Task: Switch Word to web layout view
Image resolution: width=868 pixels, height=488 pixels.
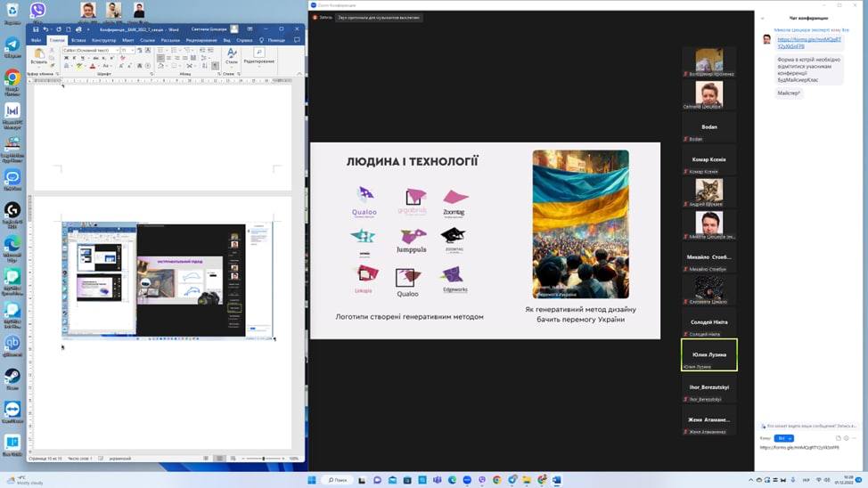Action: 233,458
